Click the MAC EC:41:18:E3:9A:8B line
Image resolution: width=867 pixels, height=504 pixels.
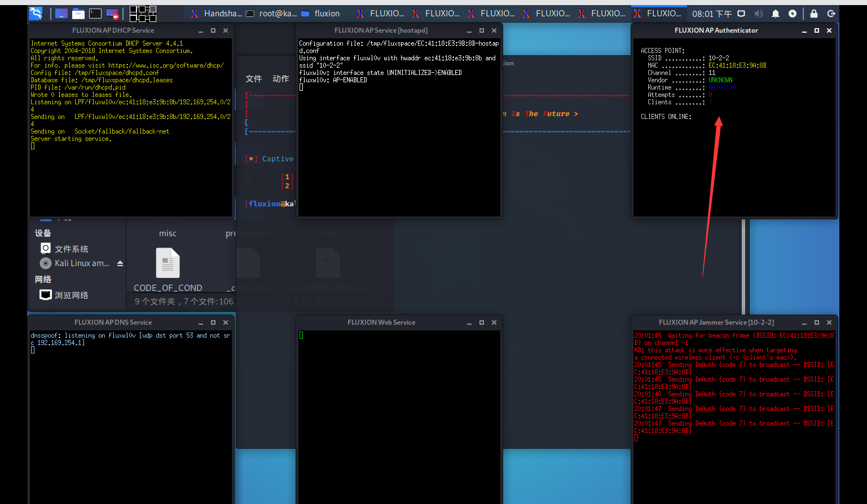tap(707, 65)
